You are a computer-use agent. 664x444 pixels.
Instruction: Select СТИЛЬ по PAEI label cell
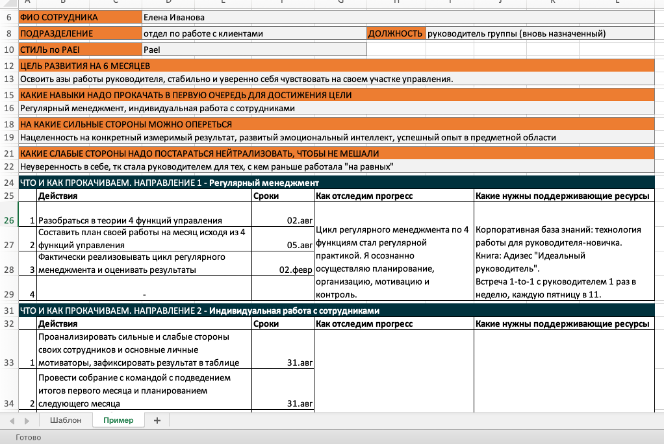coord(80,50)
